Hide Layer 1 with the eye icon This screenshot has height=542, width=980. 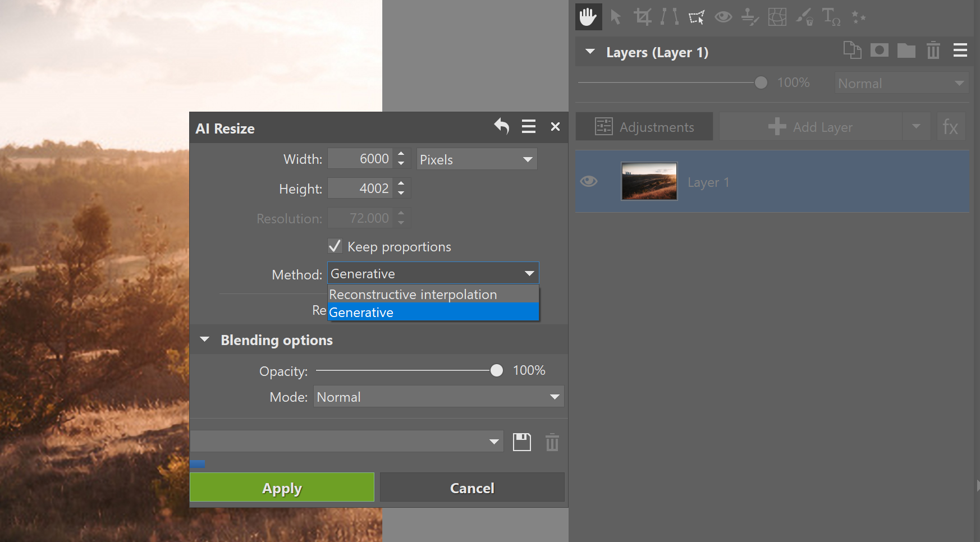589,181
